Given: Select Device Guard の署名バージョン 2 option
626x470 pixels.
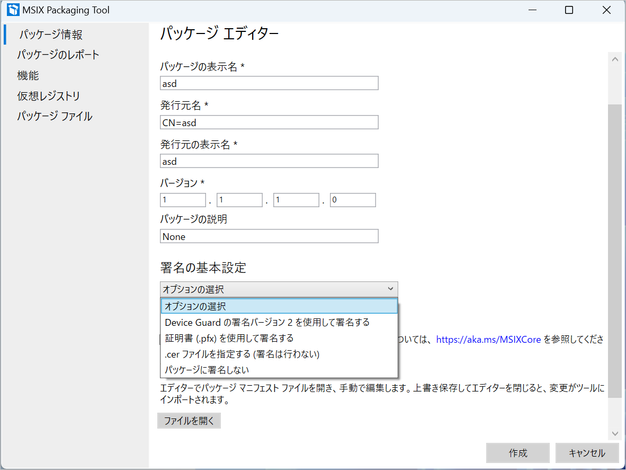Looking at the screenshot, I should pyautogui.click(x=279, y=322).
